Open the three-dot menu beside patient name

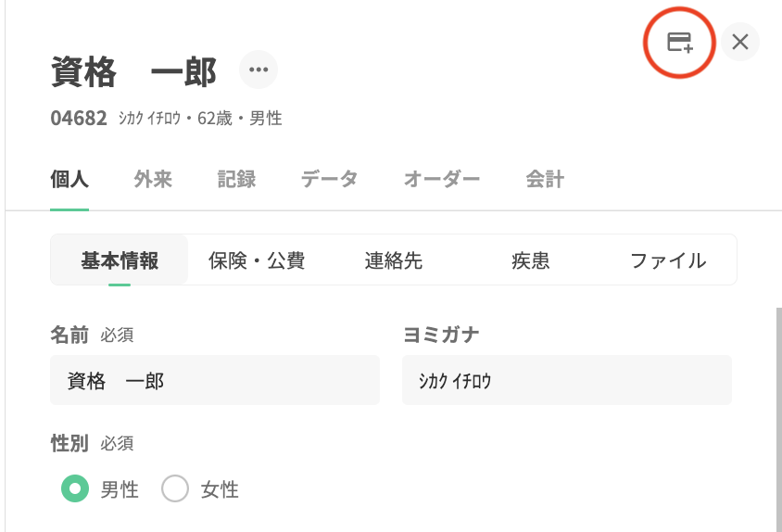(x=259, y=70)
